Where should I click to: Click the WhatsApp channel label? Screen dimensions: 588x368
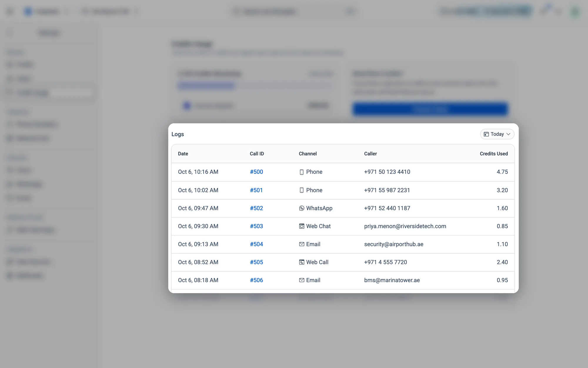(x=319, y=208)
